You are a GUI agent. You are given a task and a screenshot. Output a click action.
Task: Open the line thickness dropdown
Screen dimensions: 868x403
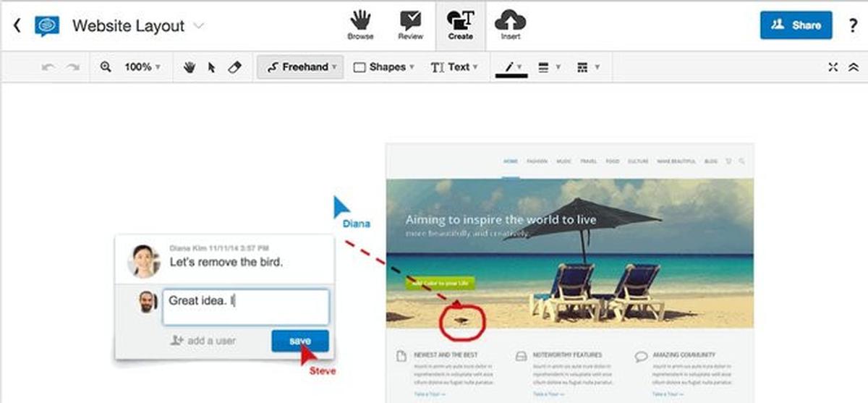549,67
